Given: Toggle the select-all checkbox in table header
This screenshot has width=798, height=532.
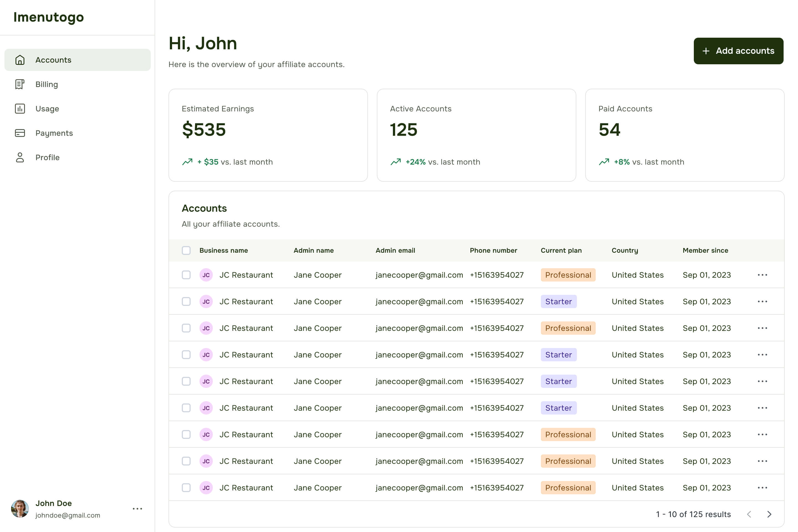Looking at the screenshot, I should coord(186,251).
